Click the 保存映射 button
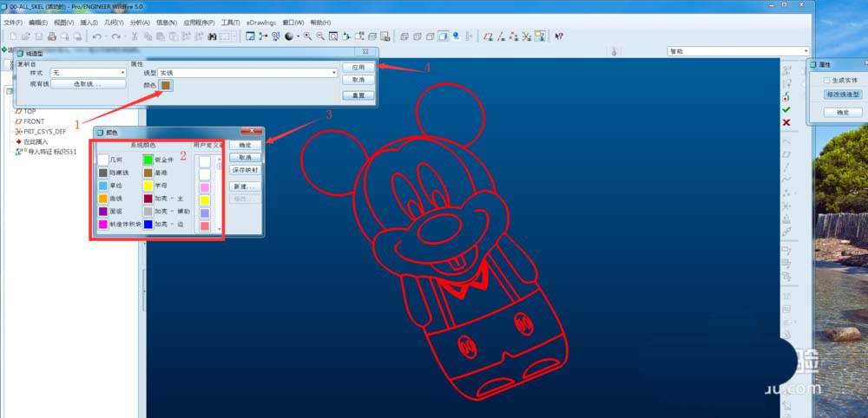Image resolution: width=868 pixels, height=418 pixels. [x=245, y=170]
